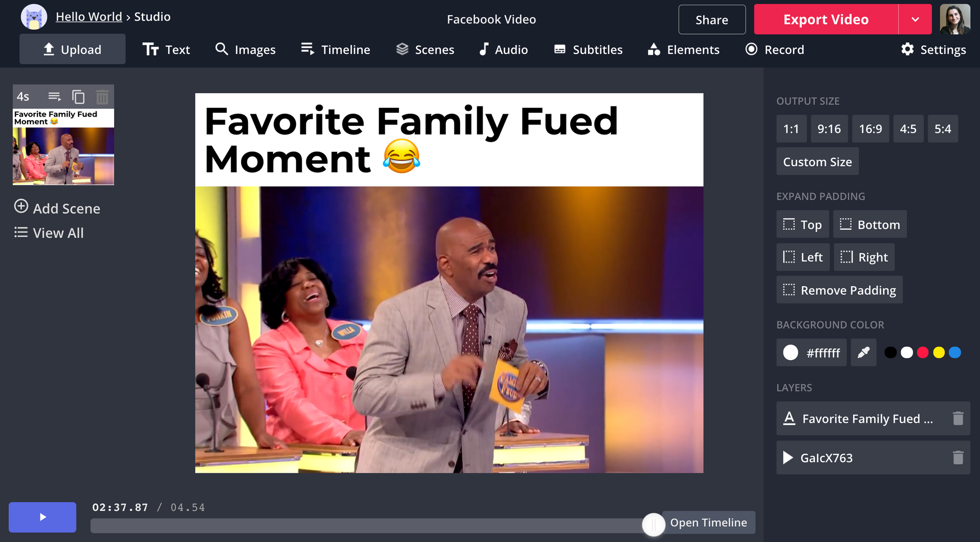The image size is (980, 542).
Task: Open the user profile avatar
Action: pos(955,19)
